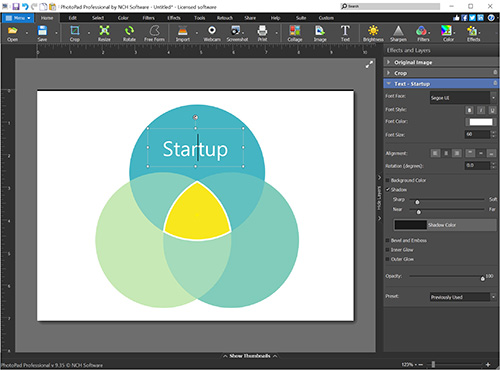Select the Free Form tool
Viewport: 500px width, 370px height.
coord(154,33)
